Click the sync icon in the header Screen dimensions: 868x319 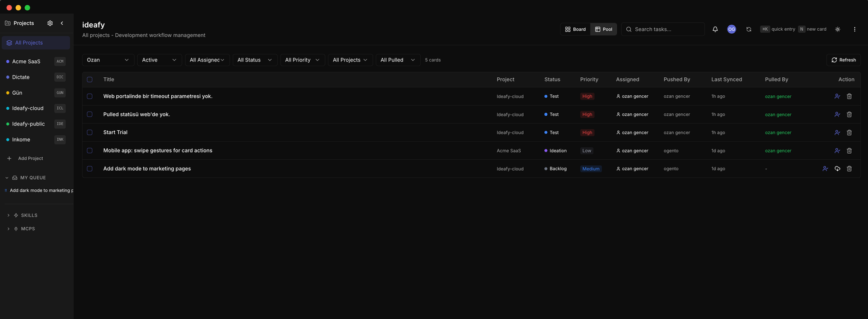tap(749, 29)
